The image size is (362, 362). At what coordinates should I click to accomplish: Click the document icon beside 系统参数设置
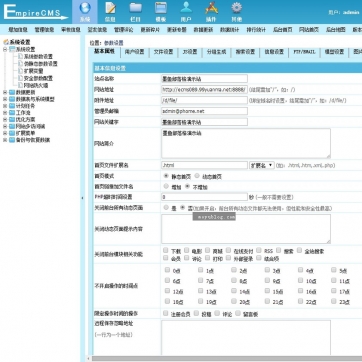tap(20, 57)
